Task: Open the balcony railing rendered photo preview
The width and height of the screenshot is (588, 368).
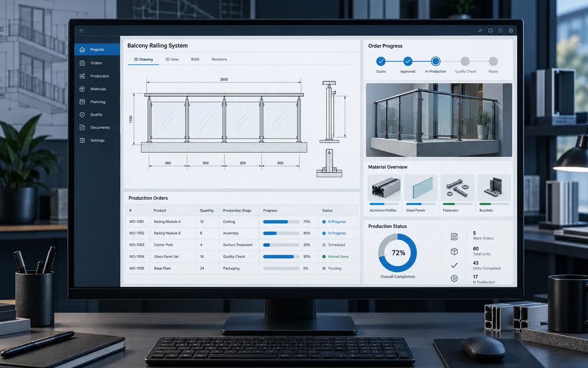Action: pos(439,120)
